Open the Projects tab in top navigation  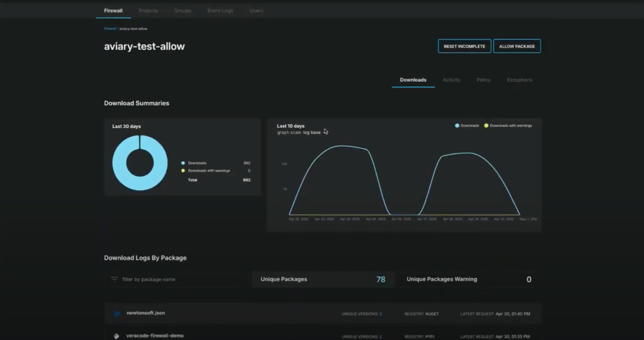click(x=148, y=11)
